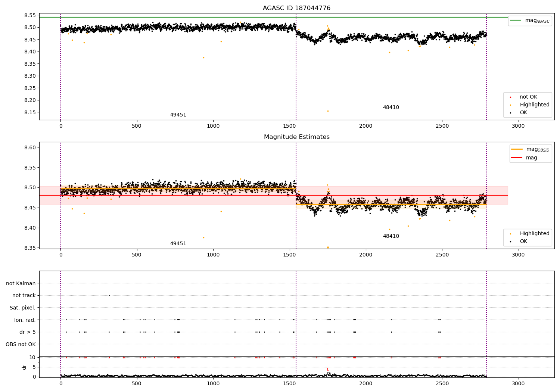Click the 49451 label in Magnitude Estimates plot
The image size is (560, 392).
(x=178, y=244)
